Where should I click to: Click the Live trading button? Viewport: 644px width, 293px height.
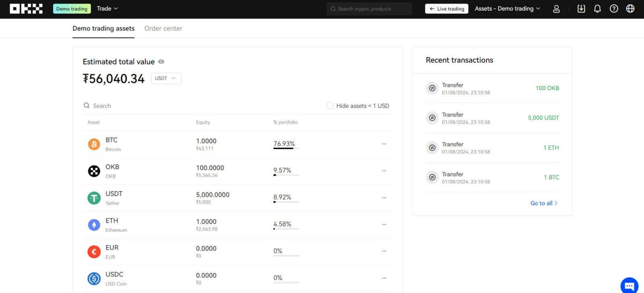click(x=446, y=9)
